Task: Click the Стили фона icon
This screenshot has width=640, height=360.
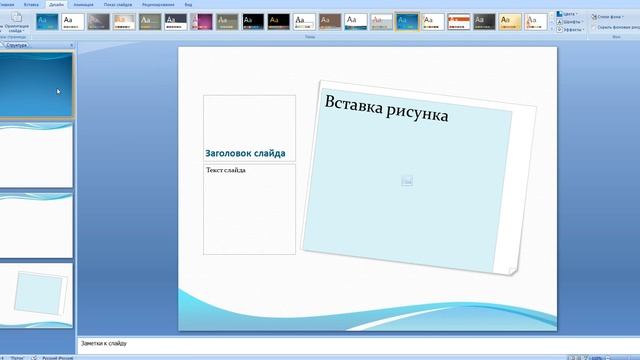Action: 594,17
